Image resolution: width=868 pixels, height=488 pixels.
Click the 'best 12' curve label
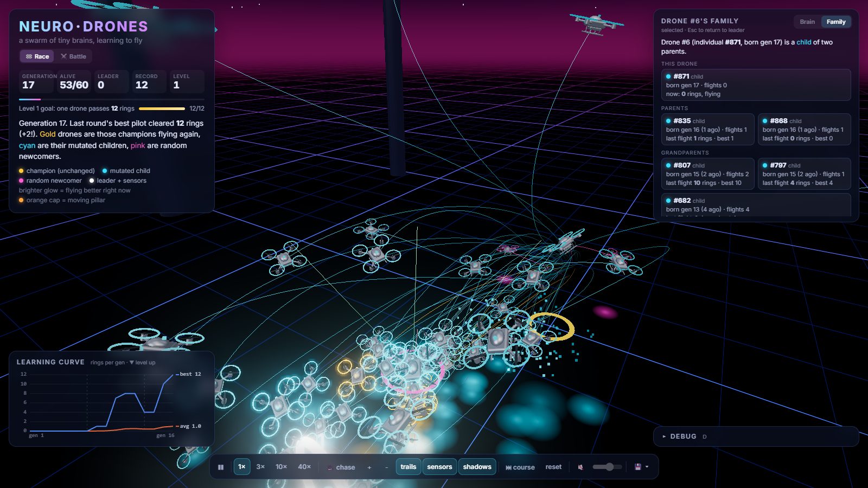tap(190, 374)
